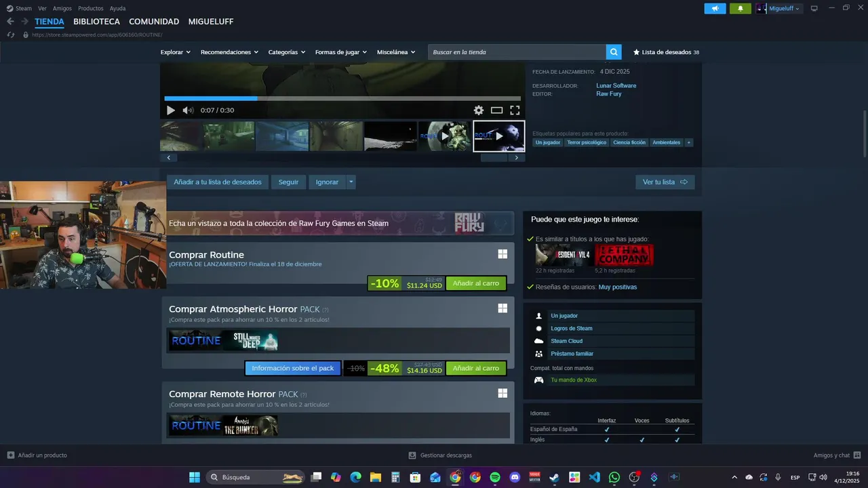
Task: Click the forward navigation arrow
Action: (24, 22)
